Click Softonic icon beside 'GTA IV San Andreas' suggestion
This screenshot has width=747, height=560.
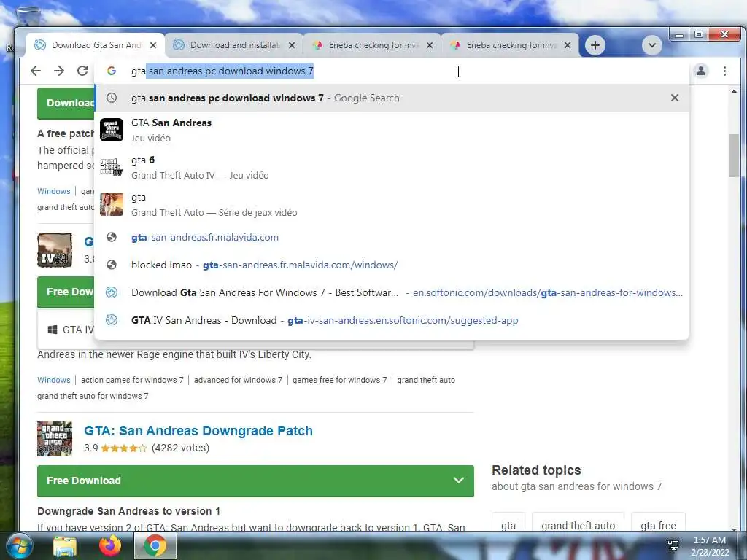tap(112, 320)
